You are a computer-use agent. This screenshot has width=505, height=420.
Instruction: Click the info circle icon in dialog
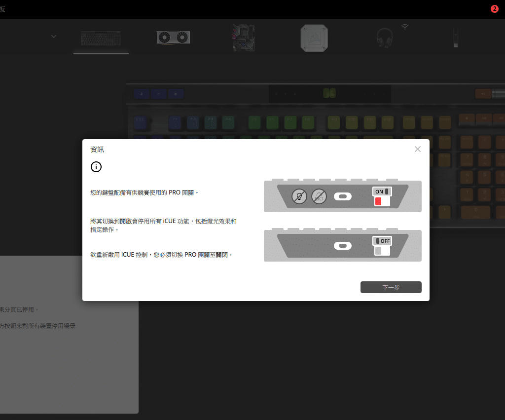pyautogui.click(x=96, y=167)
